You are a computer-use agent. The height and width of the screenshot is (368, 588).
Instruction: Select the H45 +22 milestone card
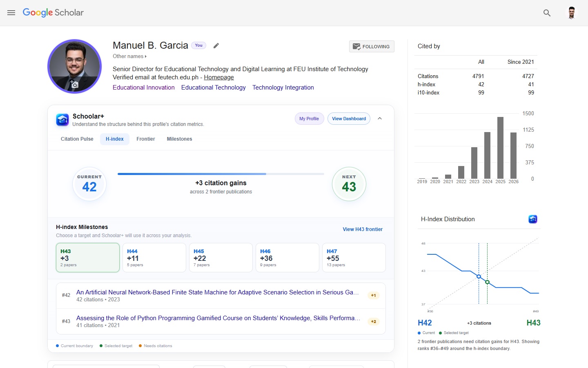tap(221, 258)
